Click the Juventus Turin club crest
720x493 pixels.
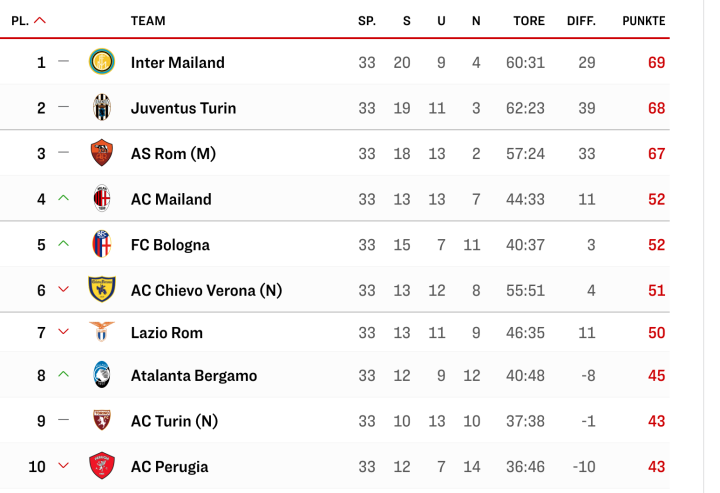click(102, 108)
